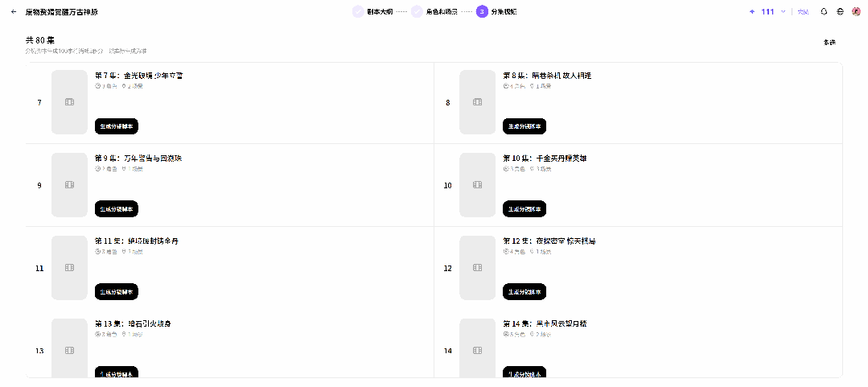868x387 pixels.
Task: Go to step one, script outline
Action: pos(372,11)
